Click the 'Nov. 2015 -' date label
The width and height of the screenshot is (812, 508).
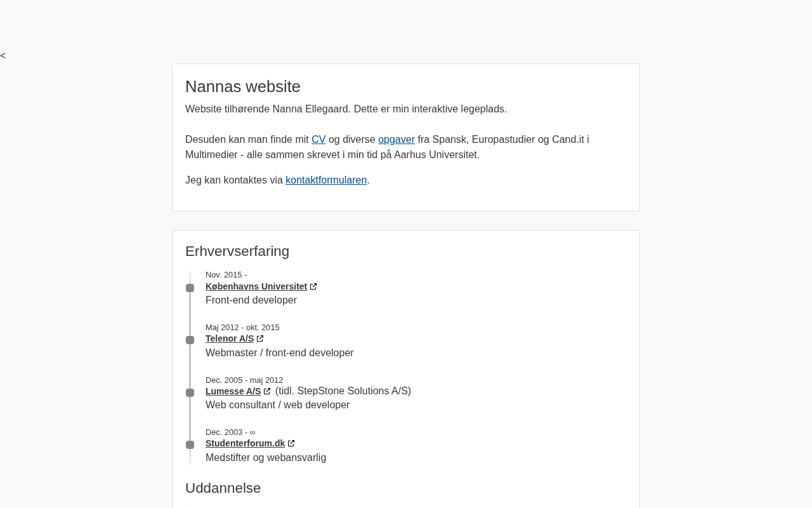click(226, 275)
